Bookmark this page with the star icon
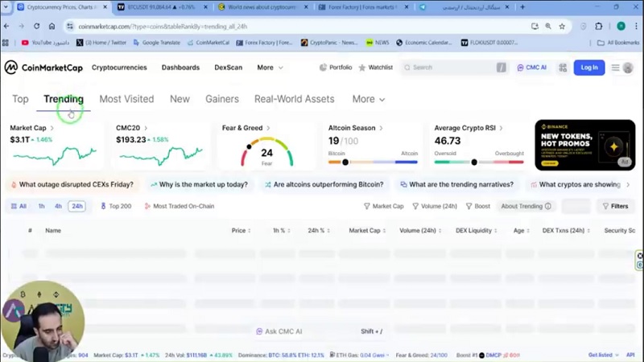This screenshot has width=644, height=362. click(562, 26)
